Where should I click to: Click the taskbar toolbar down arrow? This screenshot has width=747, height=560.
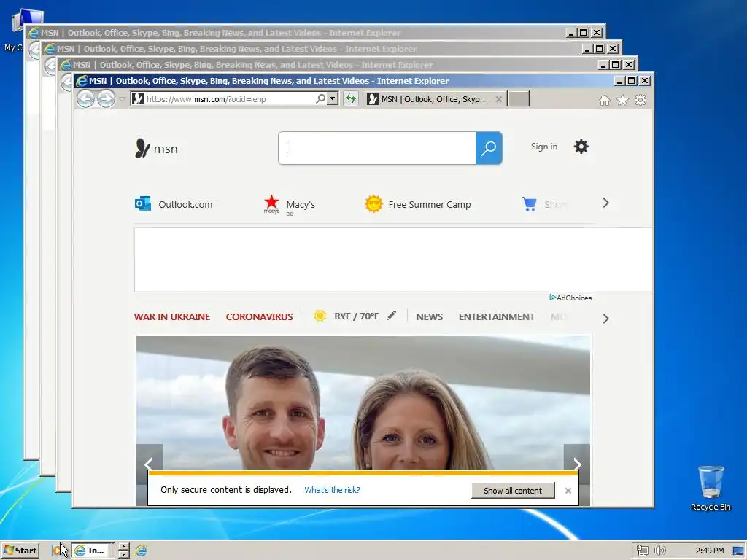pyautogui.click(x=124, y=554)
